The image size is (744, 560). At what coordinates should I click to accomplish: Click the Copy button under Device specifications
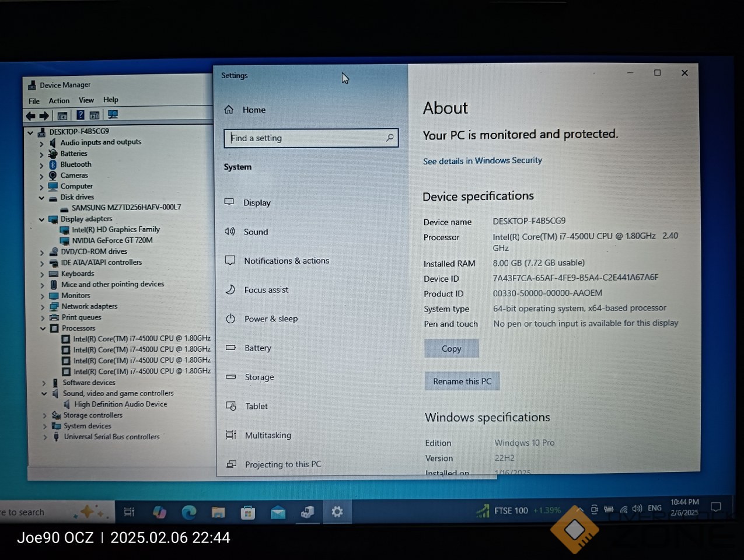[452, 348]
